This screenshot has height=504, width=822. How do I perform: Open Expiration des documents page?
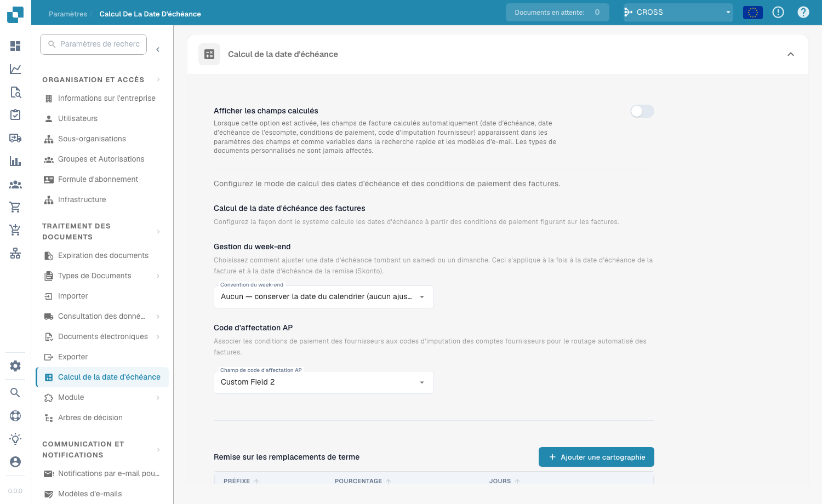[102, 256]
